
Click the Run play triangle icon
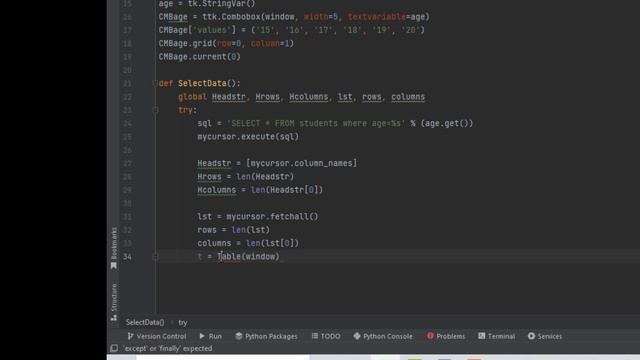click(202, 336)
